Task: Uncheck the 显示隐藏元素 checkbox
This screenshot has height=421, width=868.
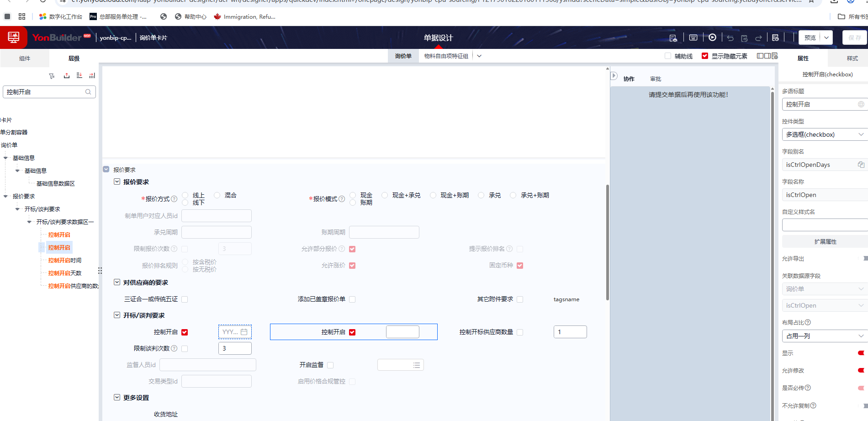Action: click(705, 56)
